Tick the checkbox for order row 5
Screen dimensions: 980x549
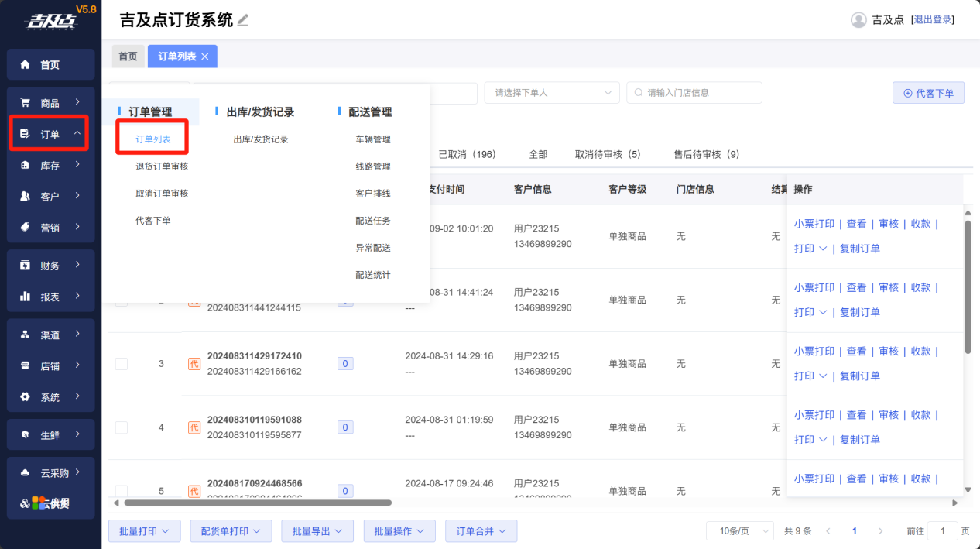click(122, 491)
